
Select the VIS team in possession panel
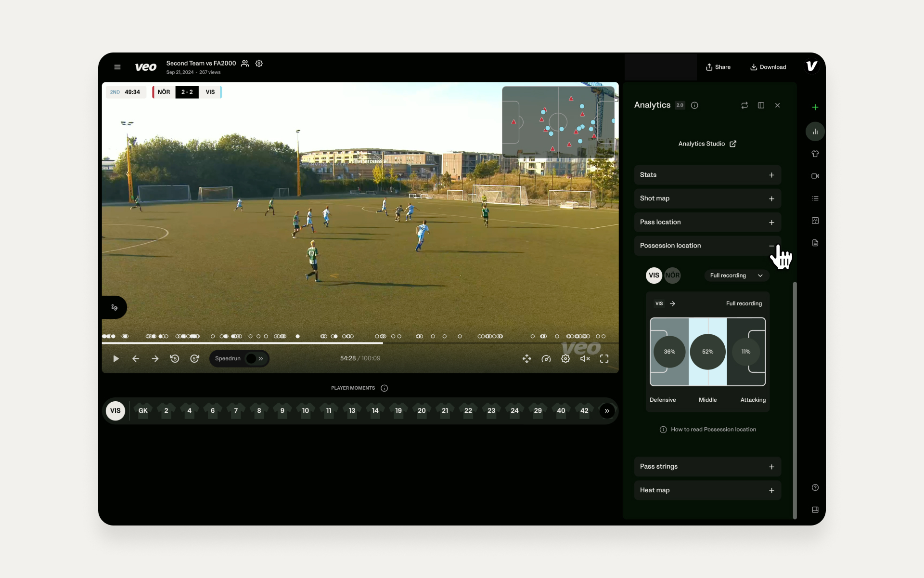[654, 276]
